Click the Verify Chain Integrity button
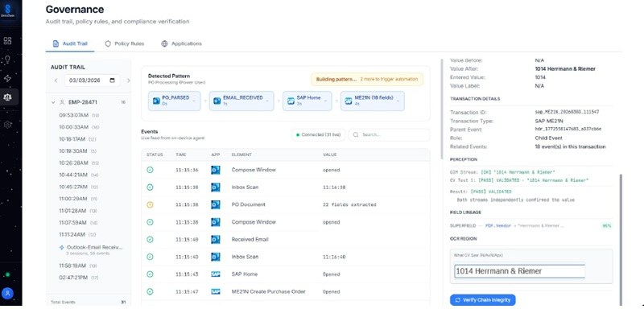 click(482, 300)
